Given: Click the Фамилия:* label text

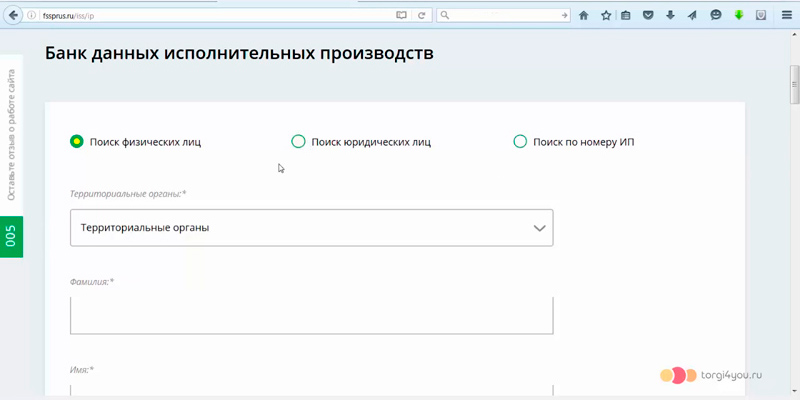Looking at the screenshot, I should pos(92,281).
